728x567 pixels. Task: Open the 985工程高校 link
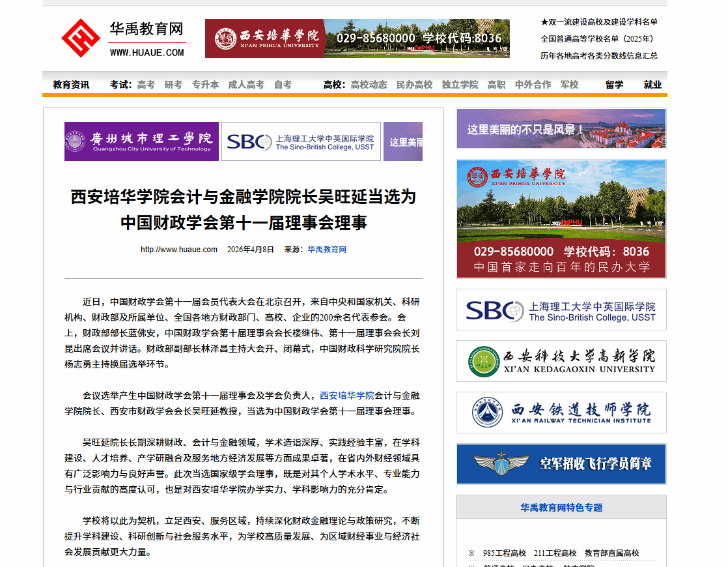504,553
